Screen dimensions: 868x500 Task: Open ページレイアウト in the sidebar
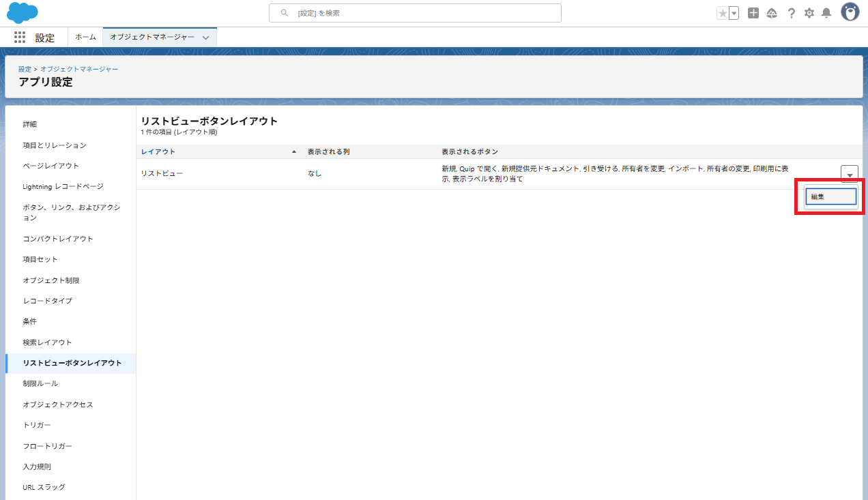point(50,166)
